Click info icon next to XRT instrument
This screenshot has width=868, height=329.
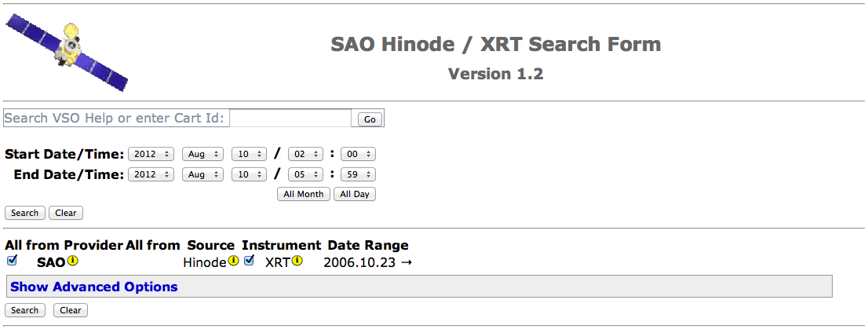point(297,261)
